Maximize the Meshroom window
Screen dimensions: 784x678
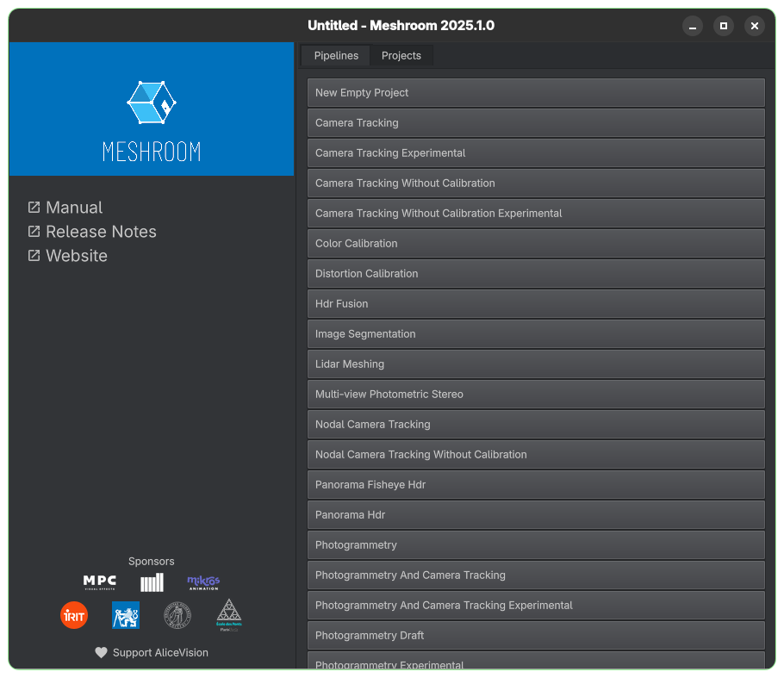coord(724,26)
